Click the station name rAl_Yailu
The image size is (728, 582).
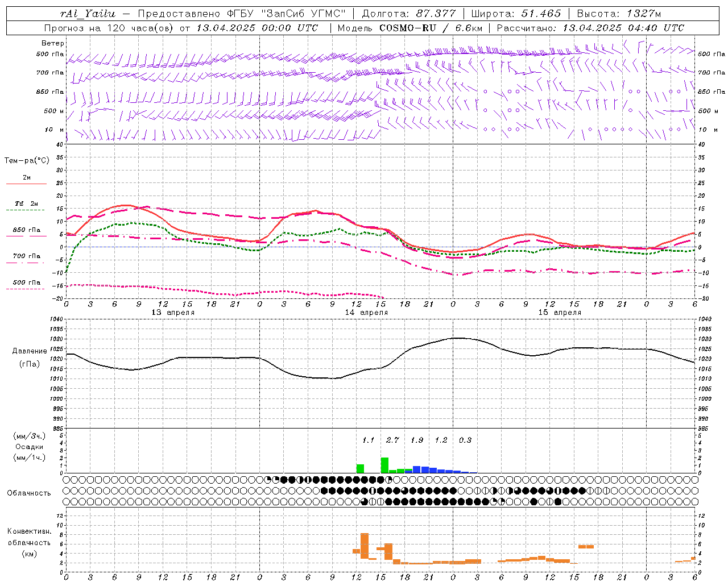coord(88,14)
